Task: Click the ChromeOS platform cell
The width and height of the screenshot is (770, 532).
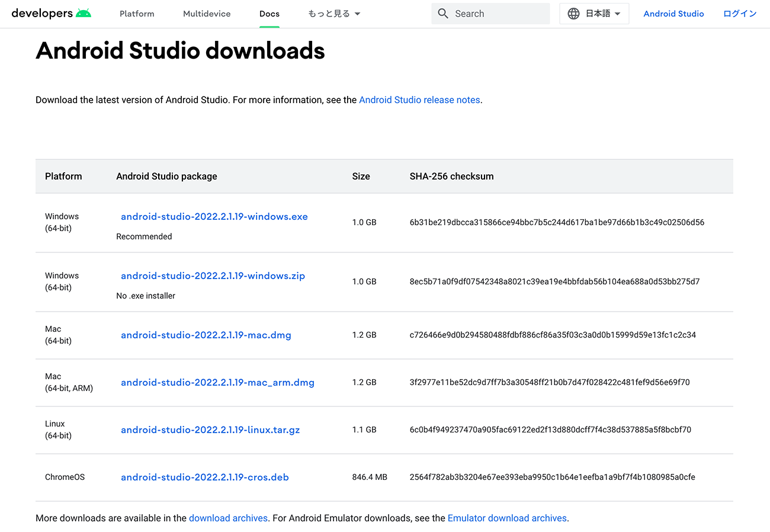Action: point(65,477)
